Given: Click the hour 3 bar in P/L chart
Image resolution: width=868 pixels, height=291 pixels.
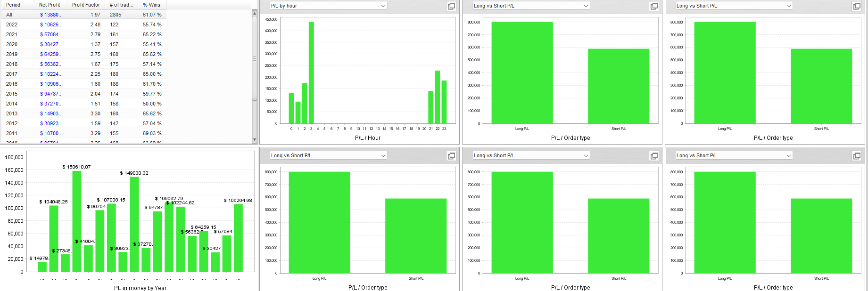Looking at the screenshot, I should (x=311, y=73).
